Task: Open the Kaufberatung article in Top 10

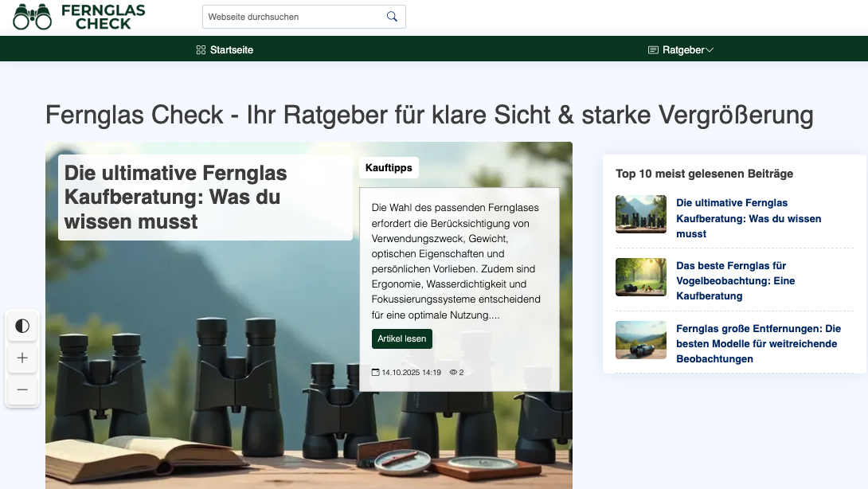Action: [749, 218]
